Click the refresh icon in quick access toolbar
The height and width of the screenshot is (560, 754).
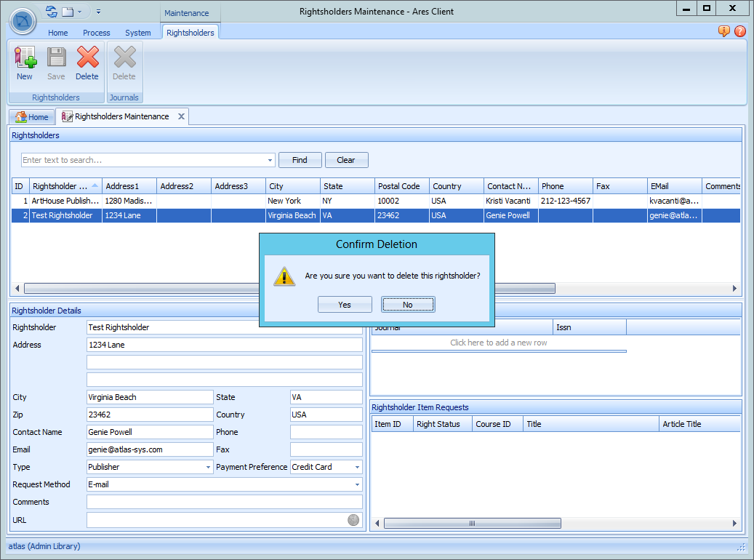click(x=51, y=12)
